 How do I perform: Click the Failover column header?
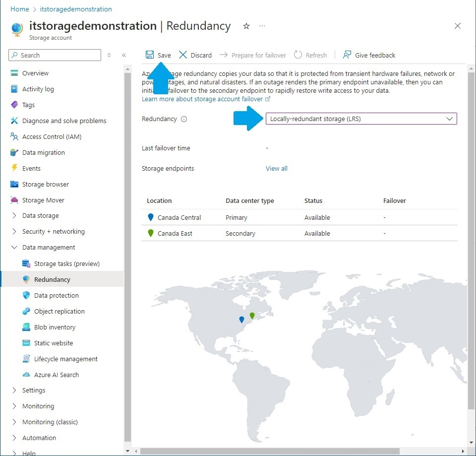click(394, 200)
